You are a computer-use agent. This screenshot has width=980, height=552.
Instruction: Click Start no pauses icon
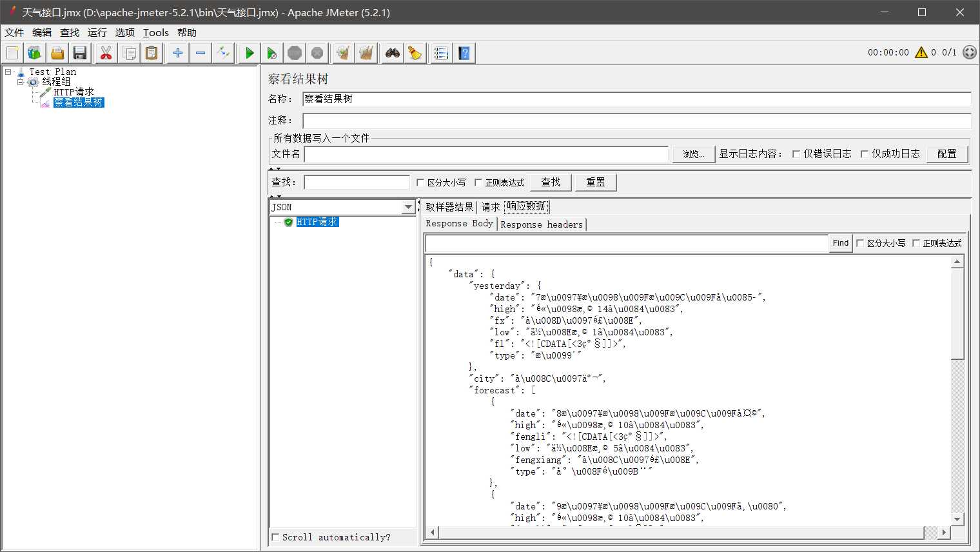(272, 53)
